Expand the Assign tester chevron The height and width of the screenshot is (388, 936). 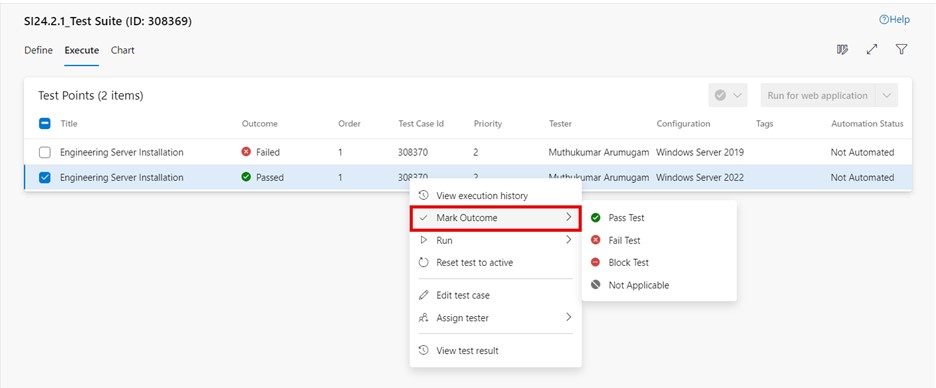point(569,317)
